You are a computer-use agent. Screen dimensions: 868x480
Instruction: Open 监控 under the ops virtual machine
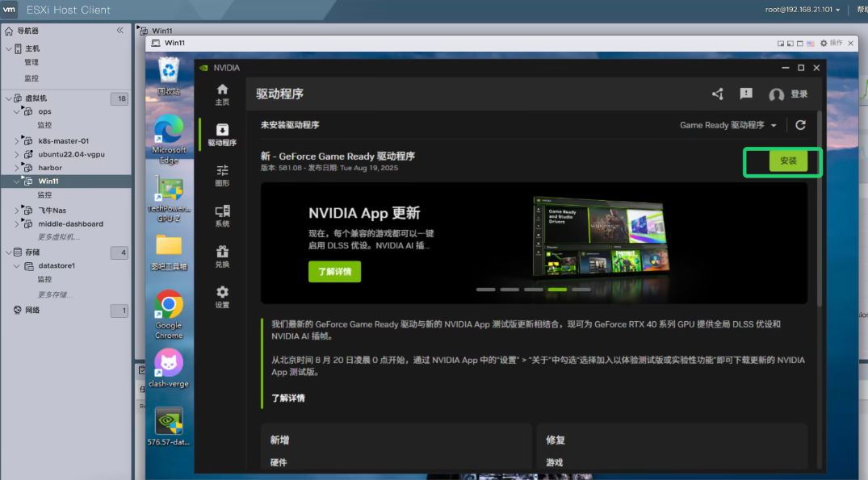coord(45,125)
